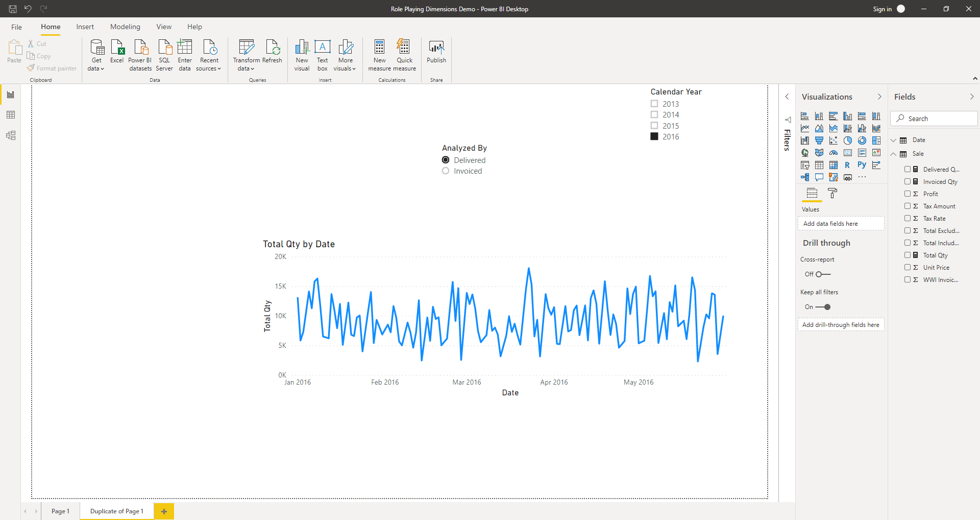The width and height of the screenshot is (980, 520).
Task: Pick the scatter chart visualization
Action: [x=834, y=140]
